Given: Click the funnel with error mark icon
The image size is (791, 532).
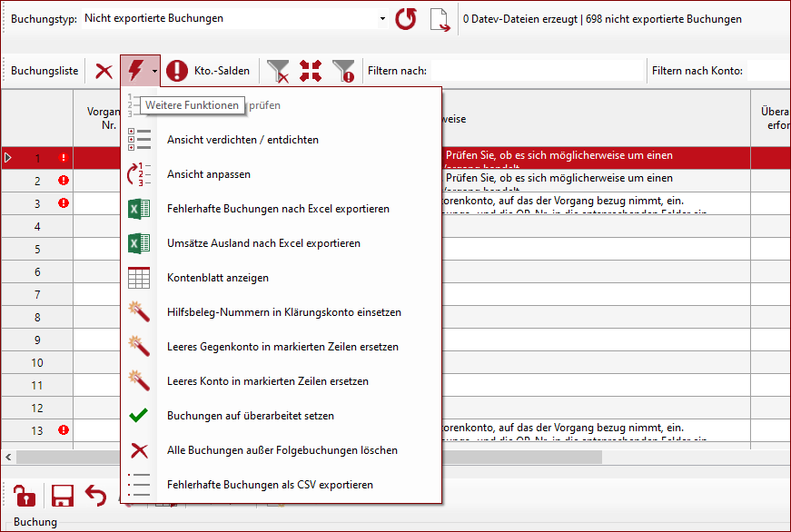Looking at the screenshot, I should pyautogui.click(x=343, y=71).
